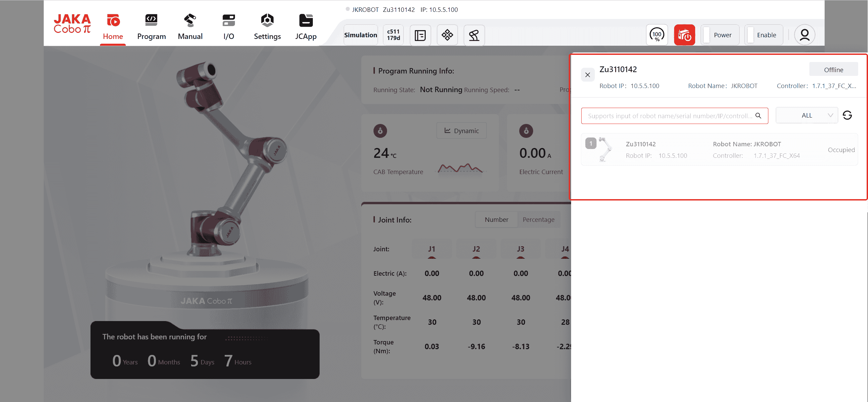Click the Dynamic temperature chart button
The image size is (868, 402).
(x=461, y=131)
